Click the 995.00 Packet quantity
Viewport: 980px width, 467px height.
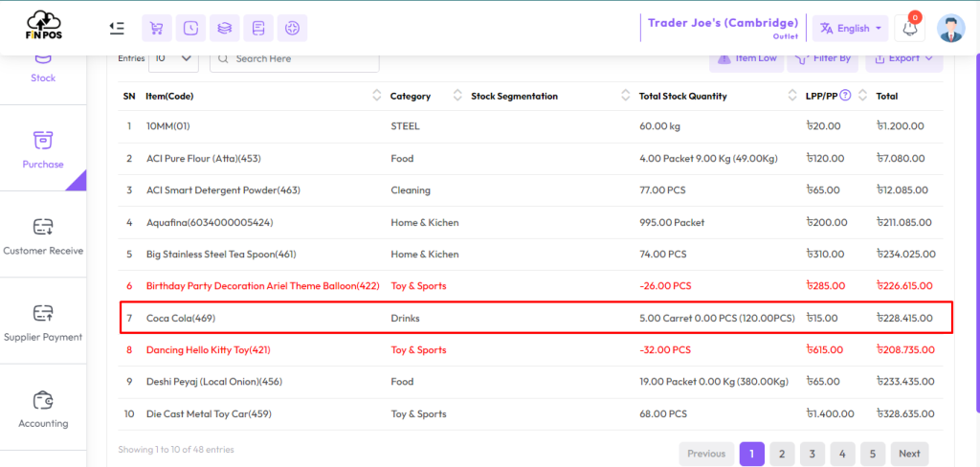tap(671, 223)
